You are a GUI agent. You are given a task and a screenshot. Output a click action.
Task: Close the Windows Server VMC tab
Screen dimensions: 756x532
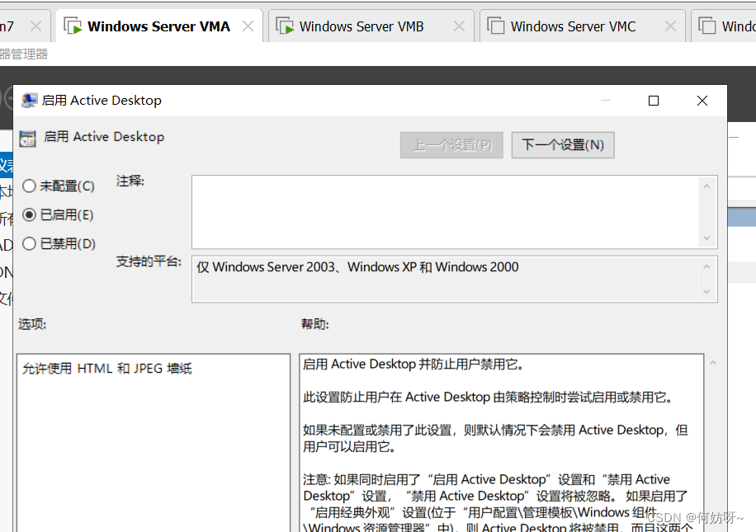click(670, 26)
